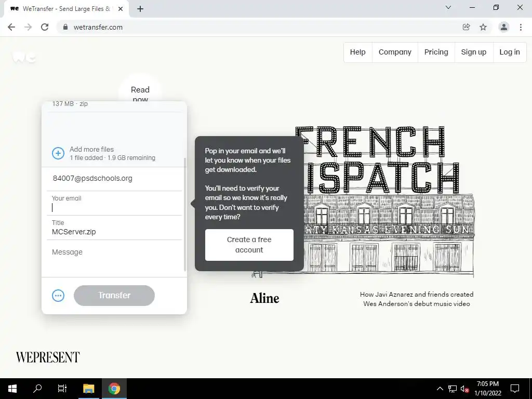Click the Add more files plus icon
Screen dimensions: 532x399
[x=58, y=153]
